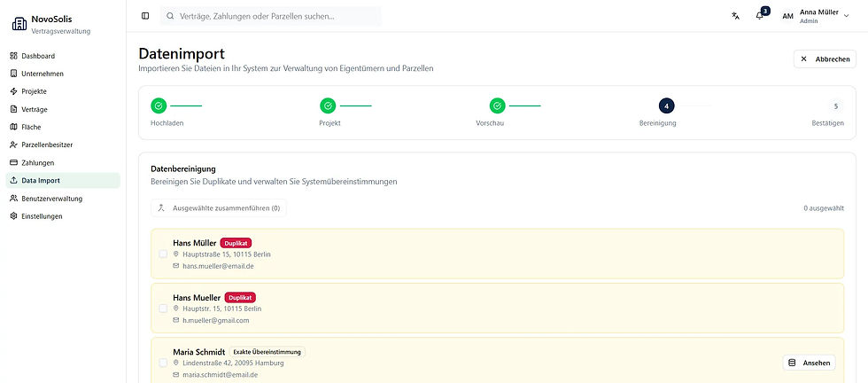
Task: Select Fläche in the sidebar
Action: click(x=63, y=127)
